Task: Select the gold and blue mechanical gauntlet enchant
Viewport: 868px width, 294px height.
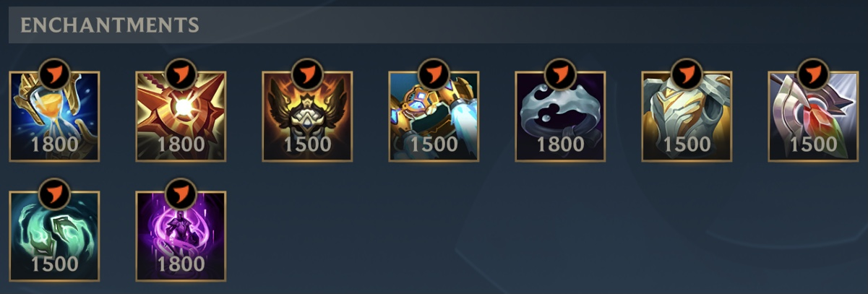Action: [434, 116]
